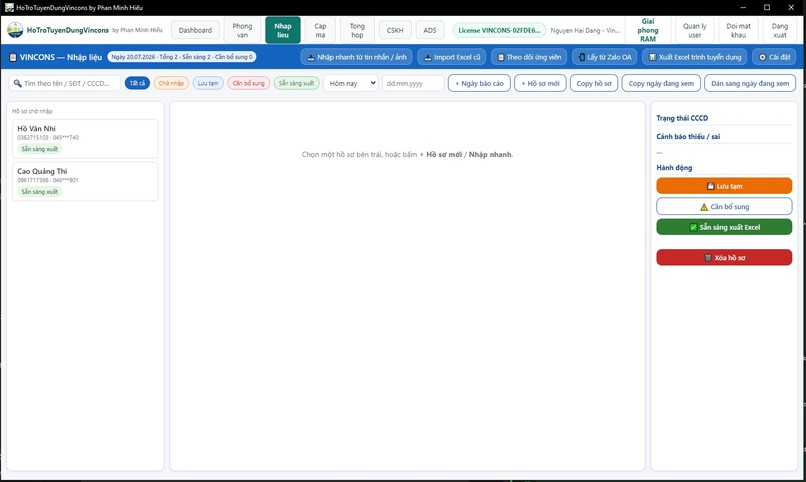This screenshot has width=806, height=482.
Task: Click Copy hồ sơ button
Action: pos(594,83)
